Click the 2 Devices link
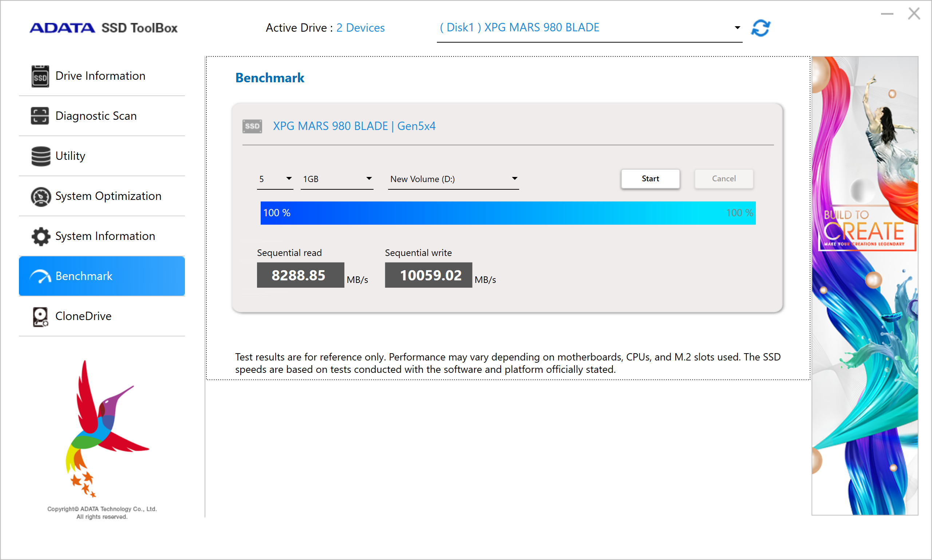Image resolution: width=932 pixels, height=560 pixels. click(x=360, y=28)
